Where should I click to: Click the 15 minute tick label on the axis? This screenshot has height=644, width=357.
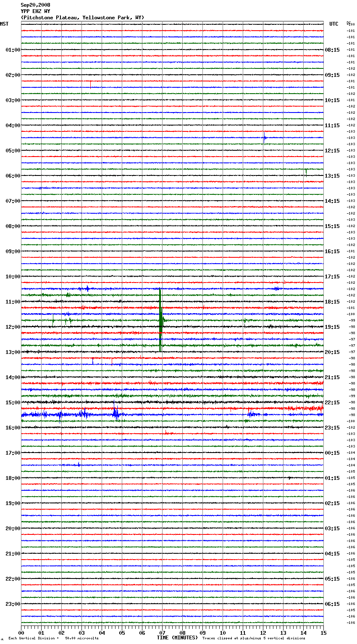pyautogui.click(x=323, y=633)
